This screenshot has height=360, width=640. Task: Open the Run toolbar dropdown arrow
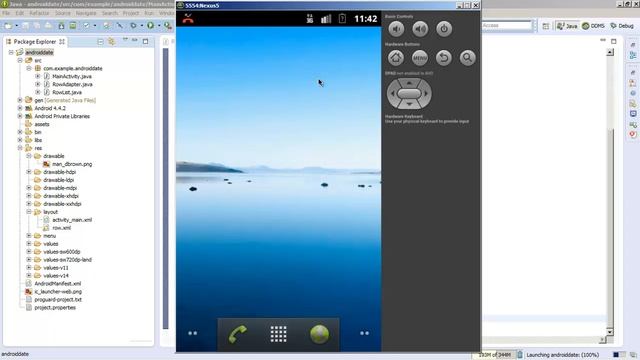point(159,26)
